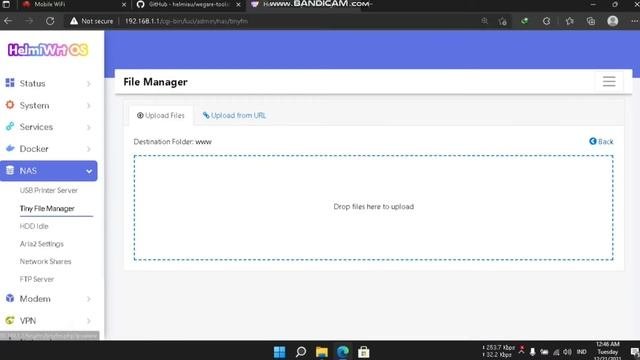Screen dimensions: 640x360
Task: Click the Not secure warning icon
Action: 74,21
